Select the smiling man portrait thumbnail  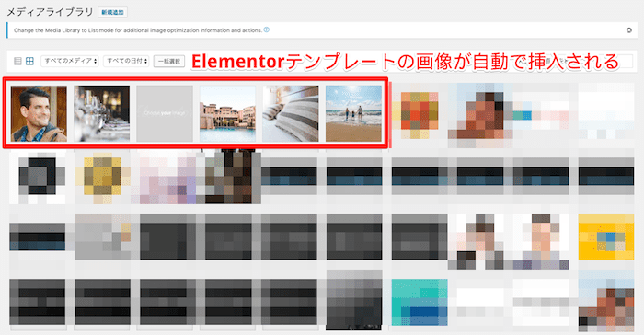tap(39, 114)
